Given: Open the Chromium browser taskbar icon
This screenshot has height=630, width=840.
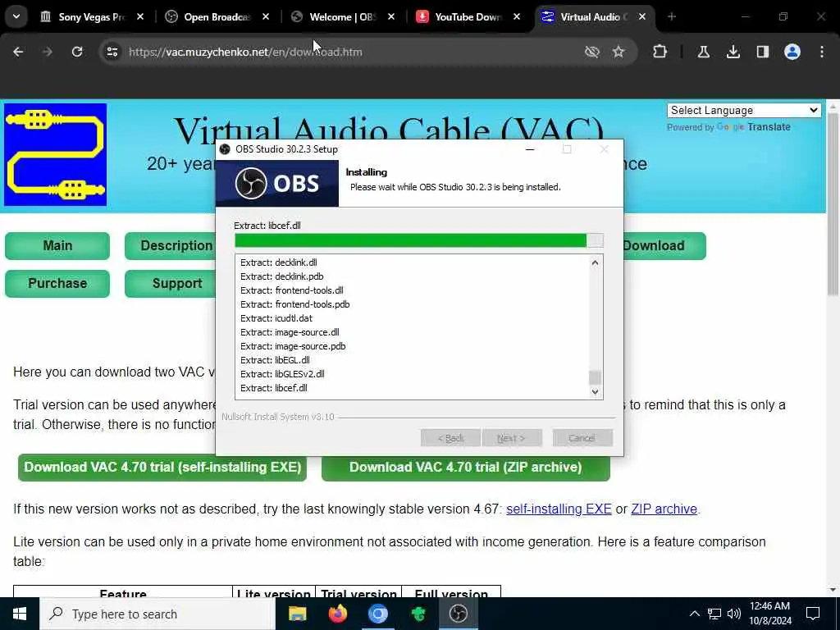Looking at the screenshot, I should coord(377,614).
